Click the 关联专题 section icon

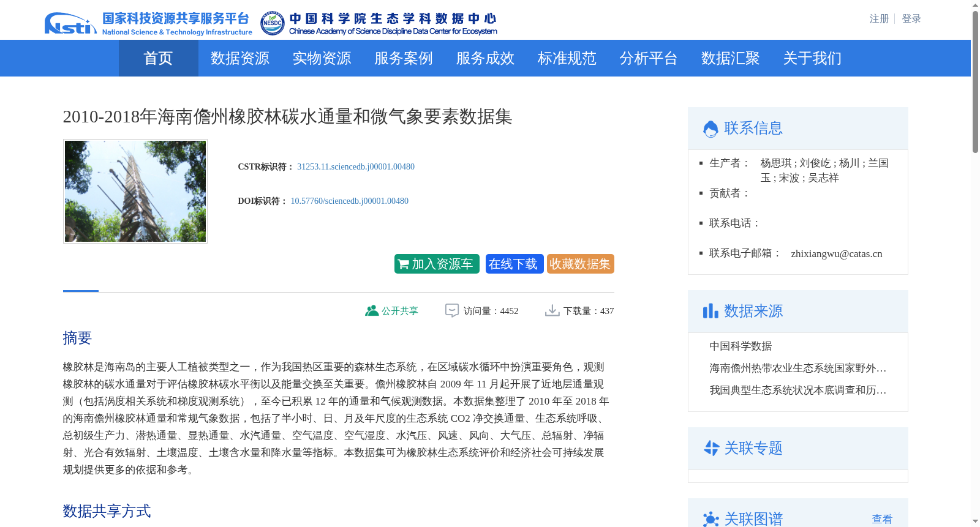tap(711, 448)
